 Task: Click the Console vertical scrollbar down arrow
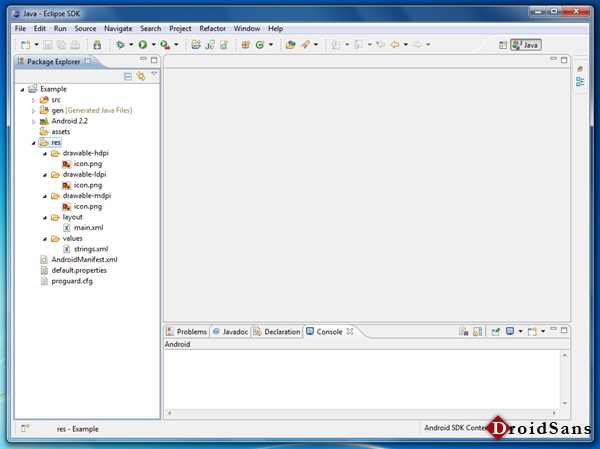pyautogui.click(x=565, y=403)
